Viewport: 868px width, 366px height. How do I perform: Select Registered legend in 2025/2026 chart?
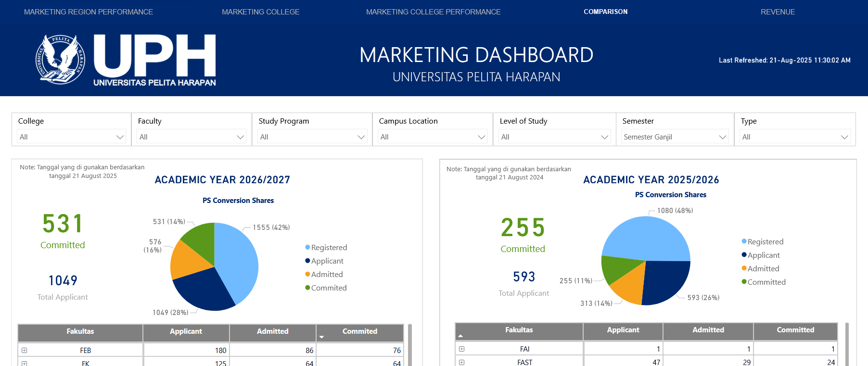tap(762, 241)
